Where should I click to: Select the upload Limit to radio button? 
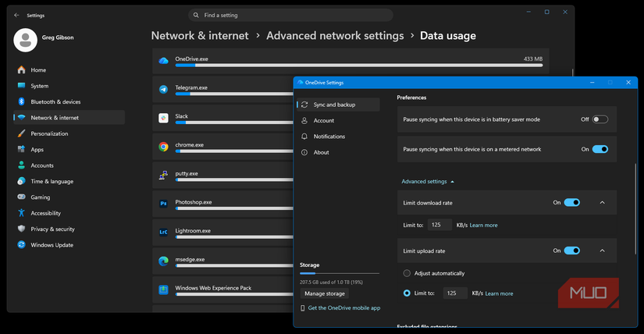[407, 293]
